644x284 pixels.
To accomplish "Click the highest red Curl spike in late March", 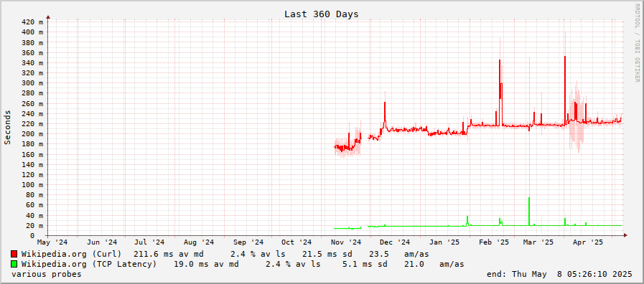I will point(565,90).
